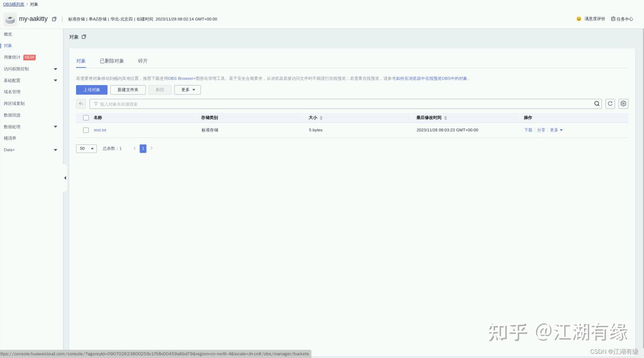The width and height of the screenshot is (644, 358).
Task: Open the 50 per-page dropdown
Action: pyautogui.click(x=86, y=148)
